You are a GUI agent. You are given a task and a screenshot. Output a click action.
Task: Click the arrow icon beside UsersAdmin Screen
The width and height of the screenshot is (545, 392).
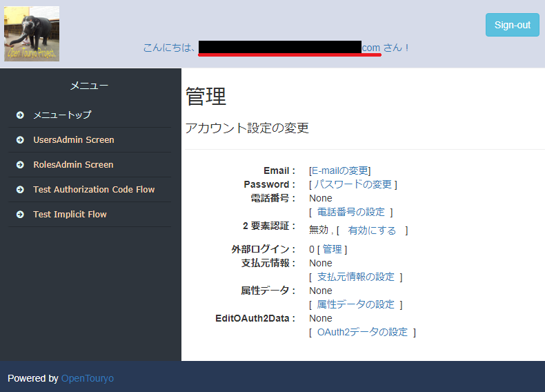tap(21, 140)
